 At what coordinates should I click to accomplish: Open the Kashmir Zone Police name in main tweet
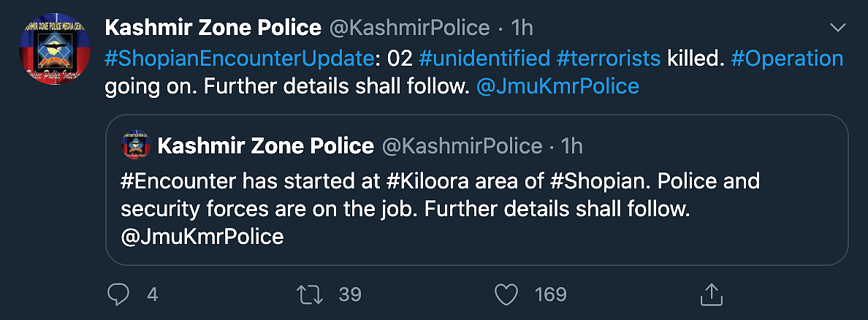(x=213, y=28)
